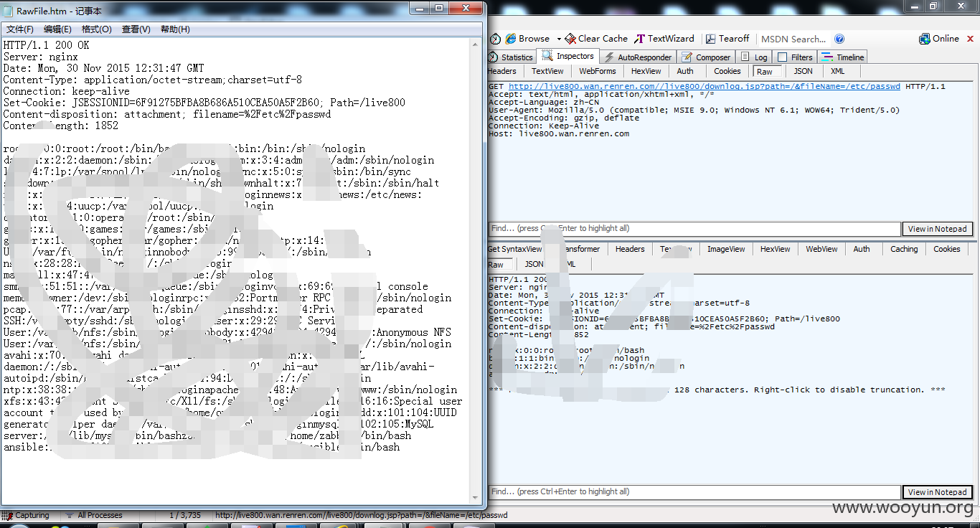Screen dimensions: 980x528
Task: Select the Caching response tab
Action: point(904,249)
